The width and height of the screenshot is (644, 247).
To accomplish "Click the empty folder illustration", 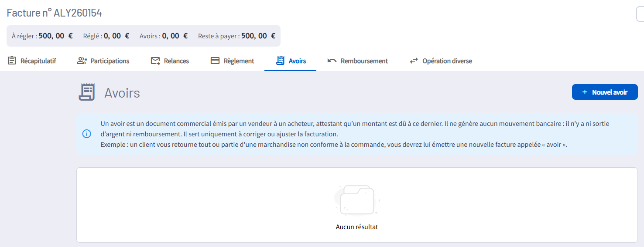I will point(357,200).
